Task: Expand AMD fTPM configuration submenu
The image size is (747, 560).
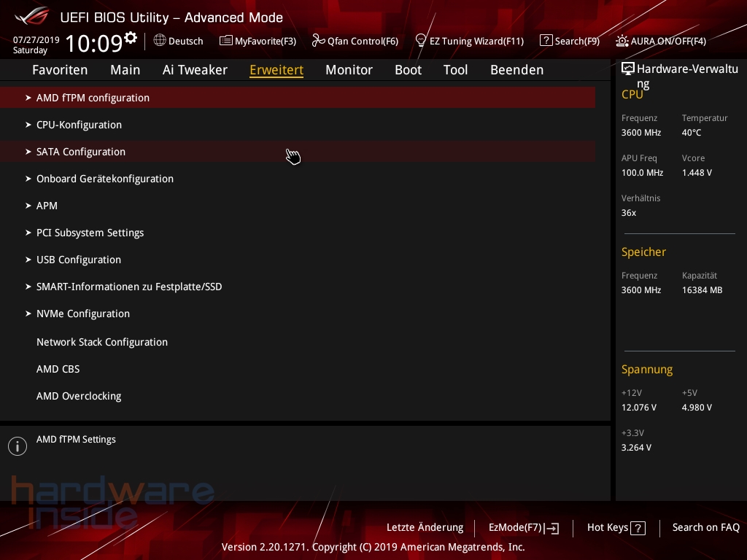Action: click(93, 98)
